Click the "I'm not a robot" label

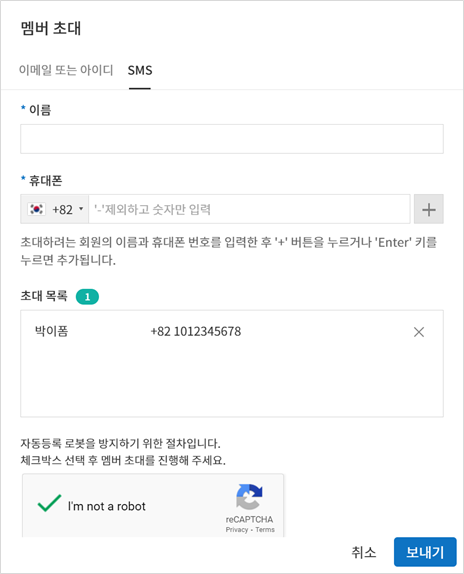pyautogui.click(x=106, y=506)
